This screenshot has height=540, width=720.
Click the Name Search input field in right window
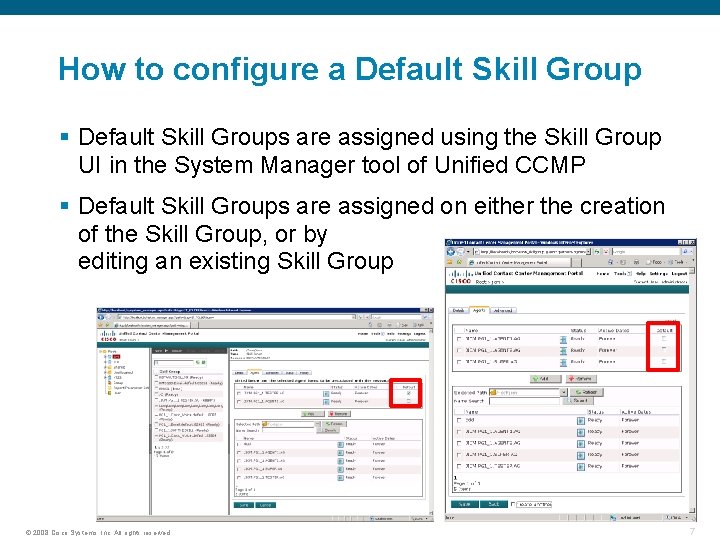pos(524,401)
